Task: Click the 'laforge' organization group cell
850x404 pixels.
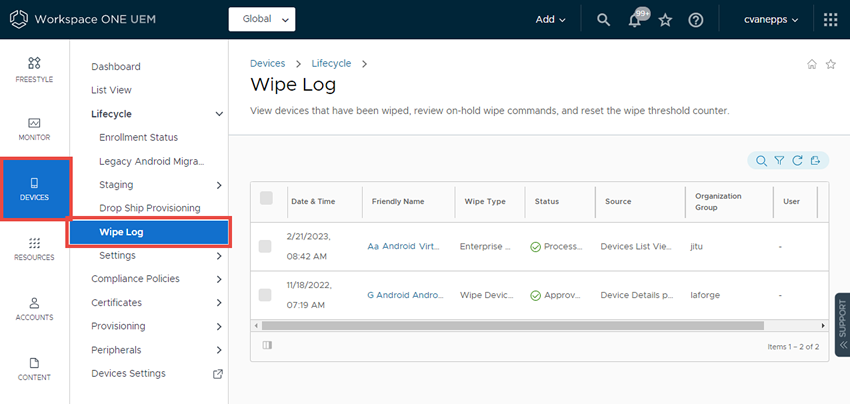Action: [703, 296]
